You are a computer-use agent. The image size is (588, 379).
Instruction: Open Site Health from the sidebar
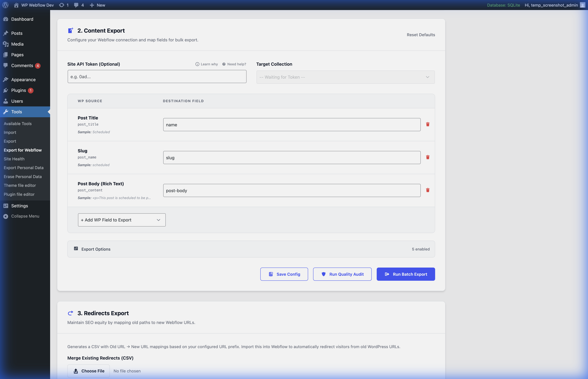pyautogui.click(x=14, y=159)
